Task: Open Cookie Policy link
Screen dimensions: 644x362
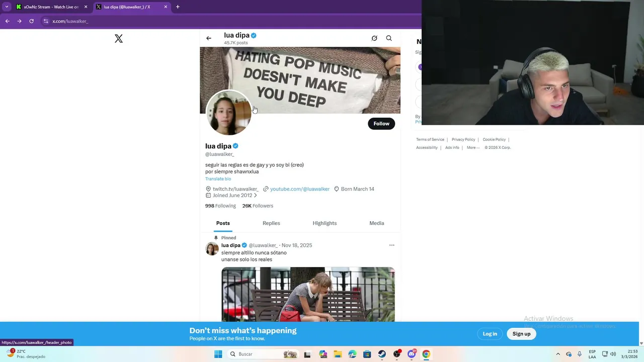Action: [x=494, y=140]
